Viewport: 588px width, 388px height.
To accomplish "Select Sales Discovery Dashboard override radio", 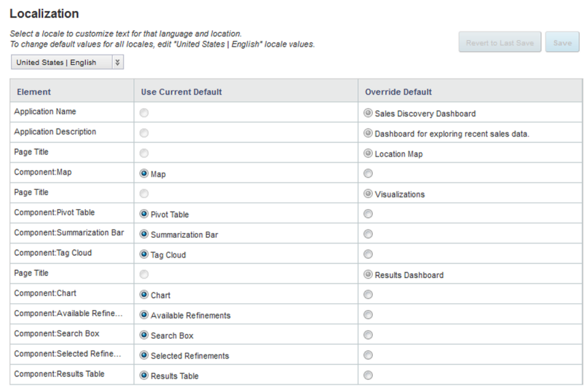I will (x=369, y=113).
